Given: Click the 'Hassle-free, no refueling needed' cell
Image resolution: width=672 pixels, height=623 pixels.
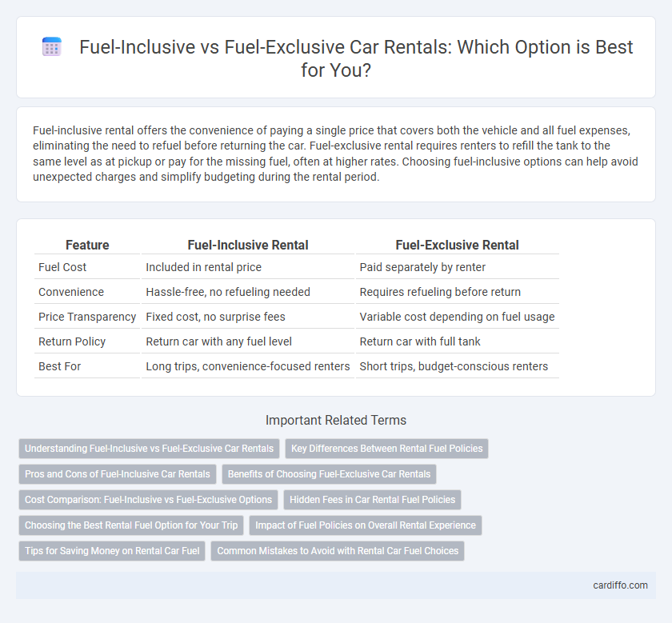Looking at the screenshot, I should tap(248, 292).
